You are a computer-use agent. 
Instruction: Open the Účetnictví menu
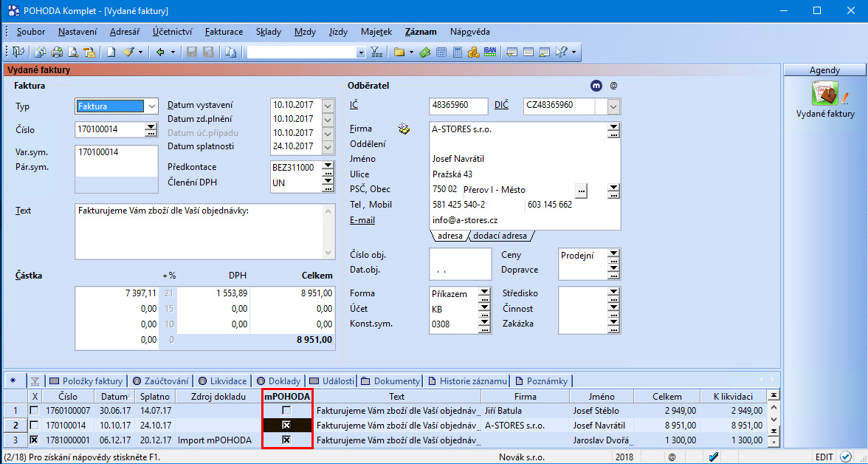pos(172,32)
